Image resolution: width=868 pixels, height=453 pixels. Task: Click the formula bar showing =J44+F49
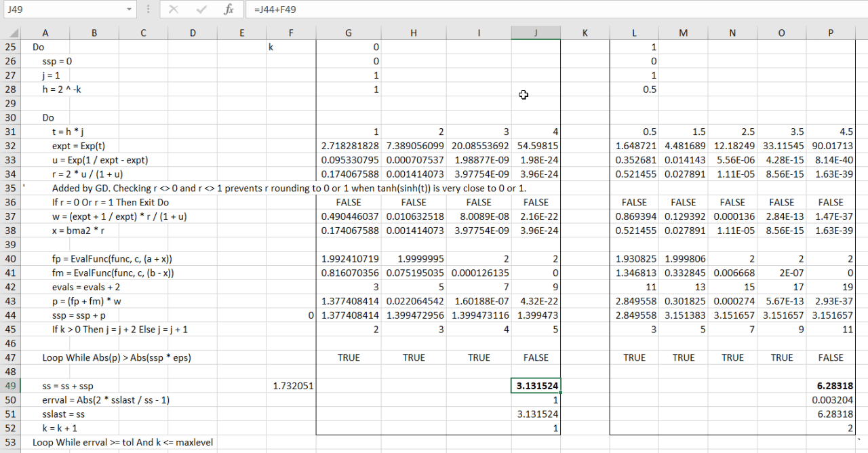click(x=556, y=9)
